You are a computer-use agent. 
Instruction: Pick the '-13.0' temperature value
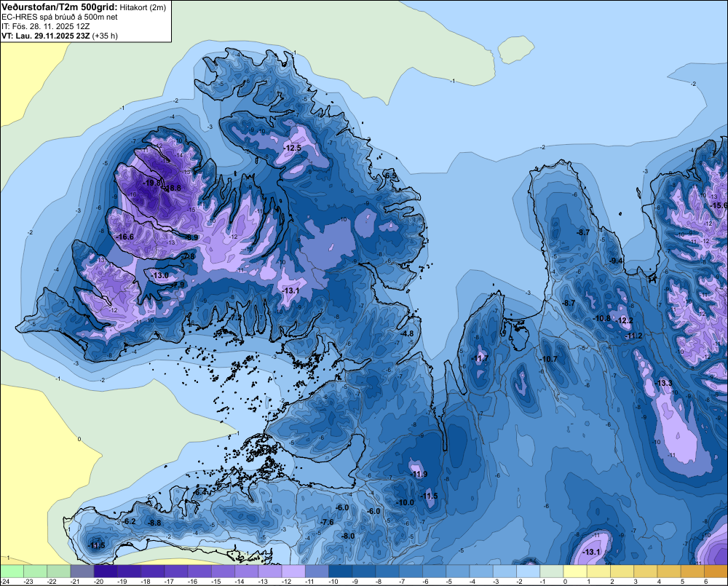tap(160, 275)
